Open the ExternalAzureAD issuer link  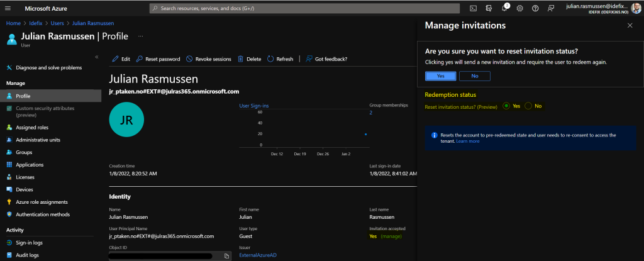pos(258,255)
